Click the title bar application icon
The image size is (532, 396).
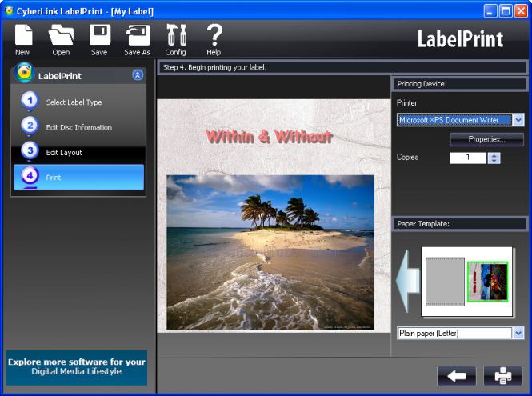coord(9,11)
